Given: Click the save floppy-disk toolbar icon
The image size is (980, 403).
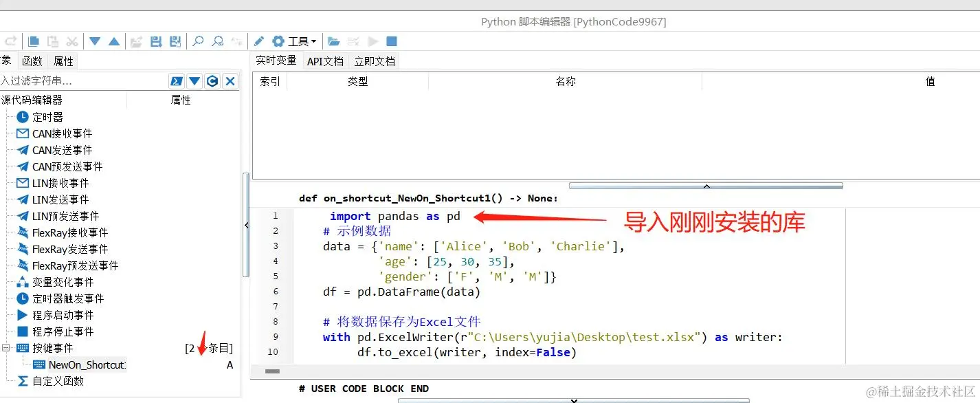Looking at the screenshot, I should [156, 41].
